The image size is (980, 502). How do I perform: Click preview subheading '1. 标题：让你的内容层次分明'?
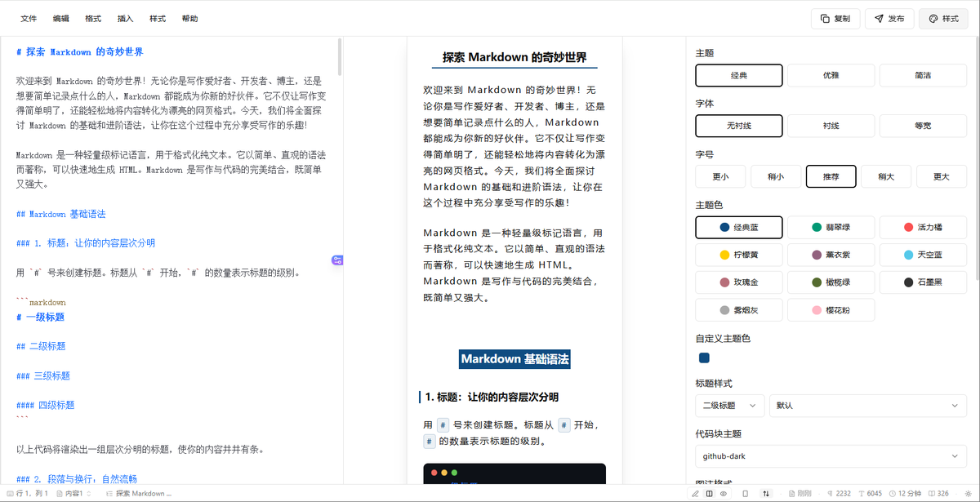(492, 398)
